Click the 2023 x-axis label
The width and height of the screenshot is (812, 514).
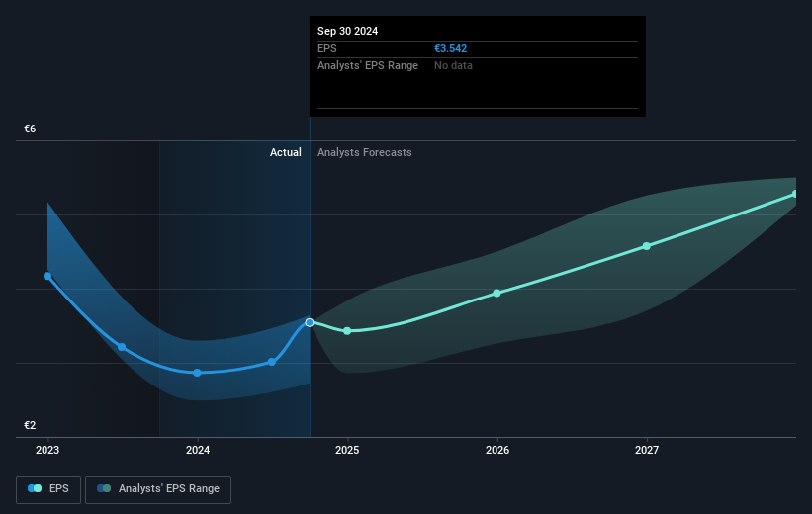pos(47,451)
